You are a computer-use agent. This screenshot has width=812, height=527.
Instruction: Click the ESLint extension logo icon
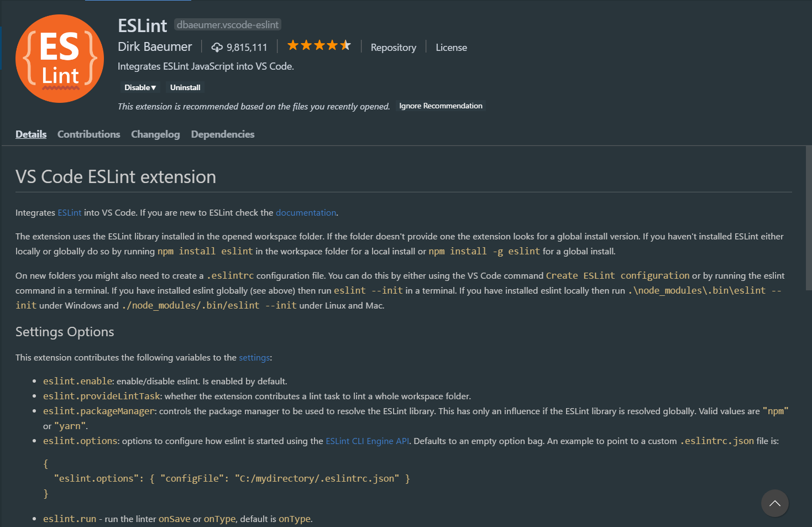click(x=60, y=59)
